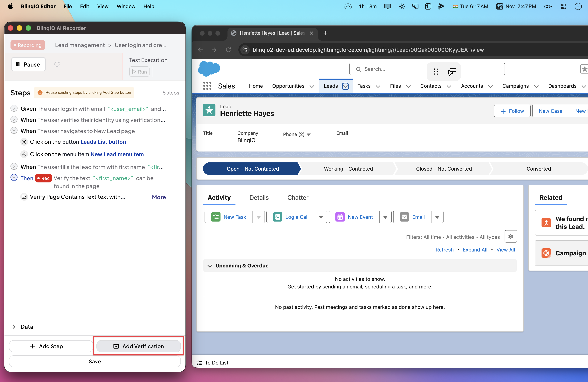Open the Phone (2) dropdown

coord(309,134)
